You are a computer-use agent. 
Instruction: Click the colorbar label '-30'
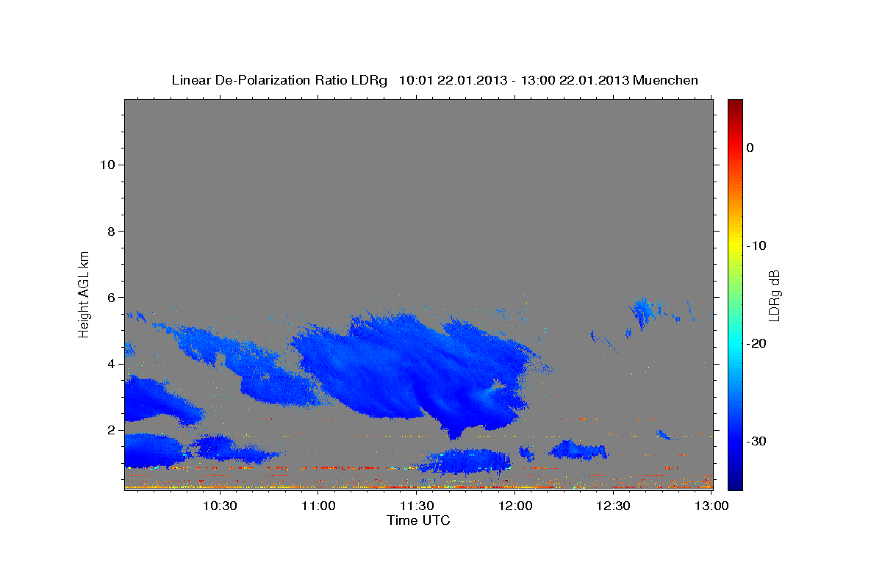(757, 441)
